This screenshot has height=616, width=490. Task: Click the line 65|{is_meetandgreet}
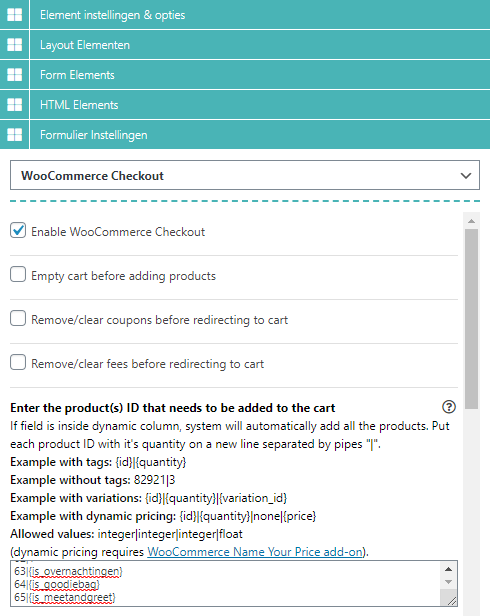(x=65, y=598)
